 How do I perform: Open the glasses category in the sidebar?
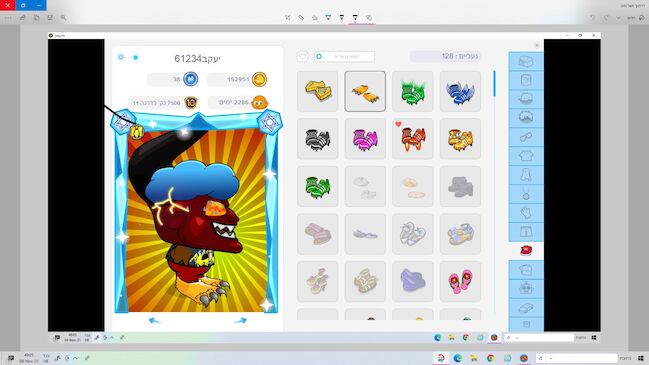click(526, 137)
